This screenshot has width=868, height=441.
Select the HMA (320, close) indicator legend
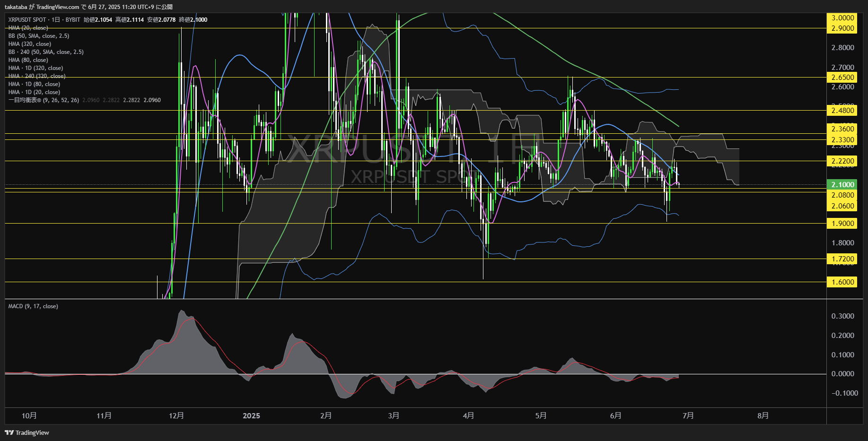[x=30, y=44]
